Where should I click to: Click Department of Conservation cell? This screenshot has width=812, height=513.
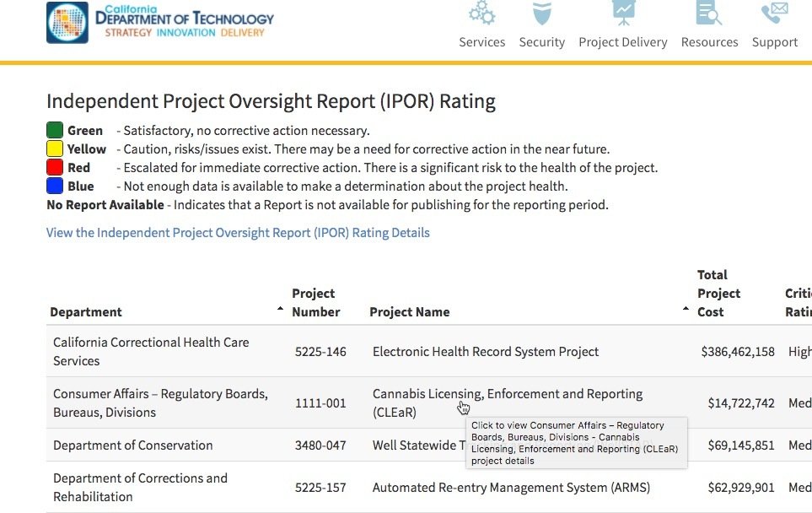133,445
